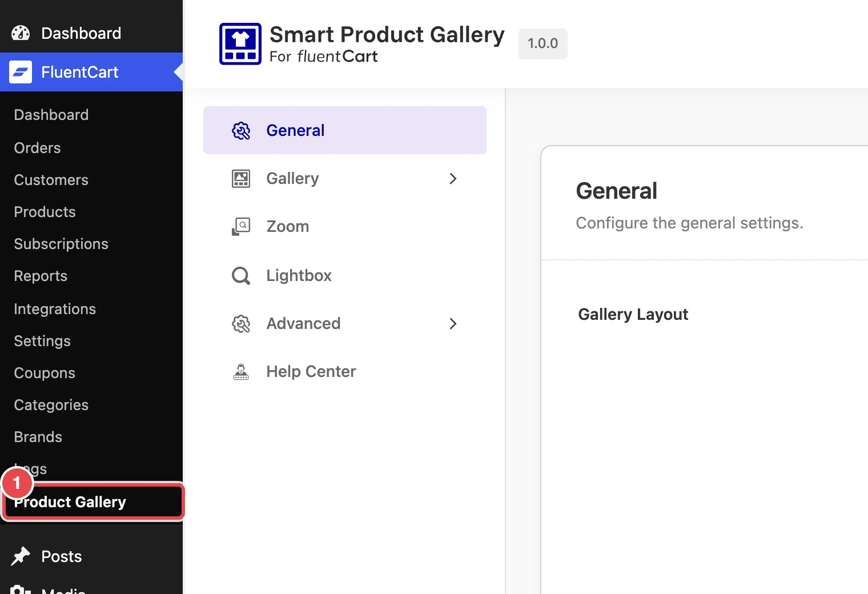868x594 pixels.
Task: Open the Product Gallery submenu item
Action: point(93,502)
